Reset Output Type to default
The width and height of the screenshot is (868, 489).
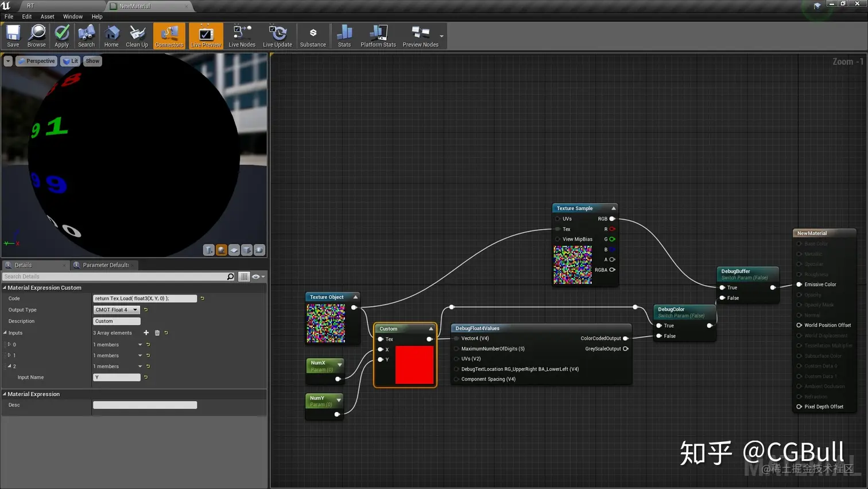pos(146,310)
